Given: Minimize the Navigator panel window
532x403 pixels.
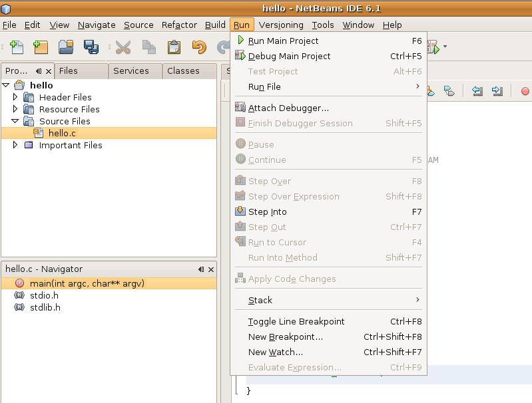Looking at the screenshot, I should point(201,269).
